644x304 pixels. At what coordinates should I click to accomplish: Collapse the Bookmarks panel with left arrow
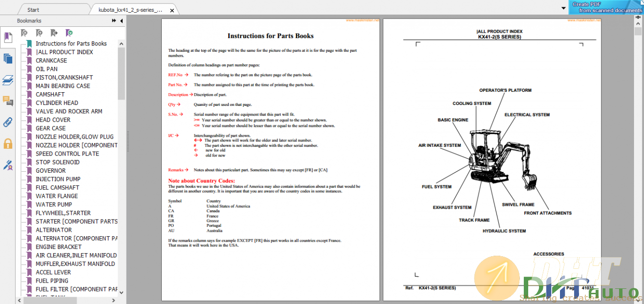(x=121, y=20)
